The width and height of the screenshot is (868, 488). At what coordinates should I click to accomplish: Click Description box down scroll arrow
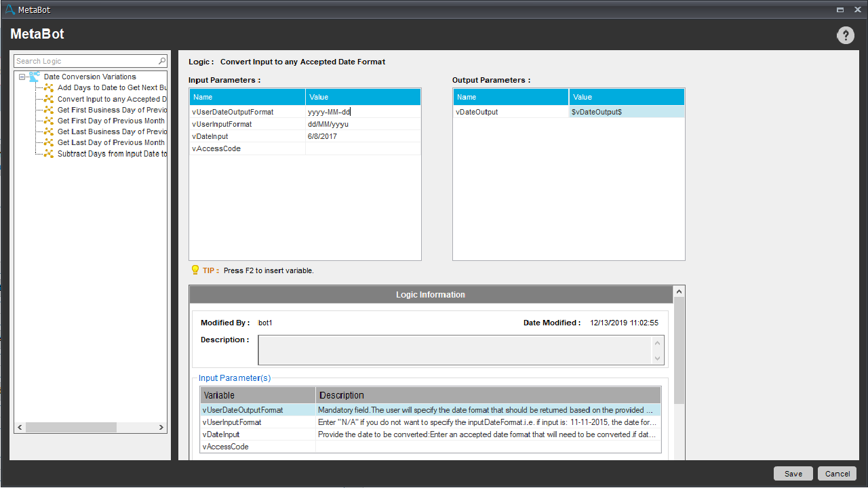click(x=657, y=359)
